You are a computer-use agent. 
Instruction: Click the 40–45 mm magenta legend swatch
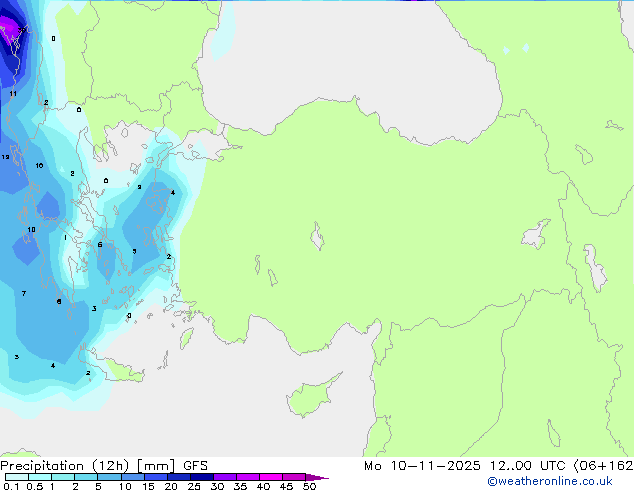pos(271,477)
